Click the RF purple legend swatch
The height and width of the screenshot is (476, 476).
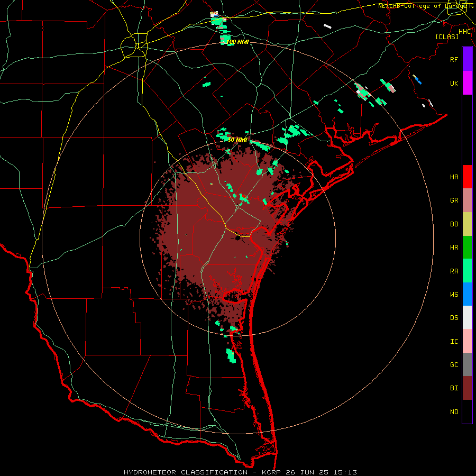click(467, 59)
